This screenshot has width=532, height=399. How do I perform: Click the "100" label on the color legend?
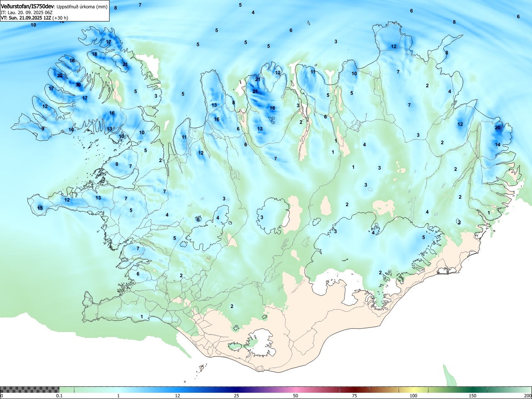pyautogui.click(x=414, y=396)
